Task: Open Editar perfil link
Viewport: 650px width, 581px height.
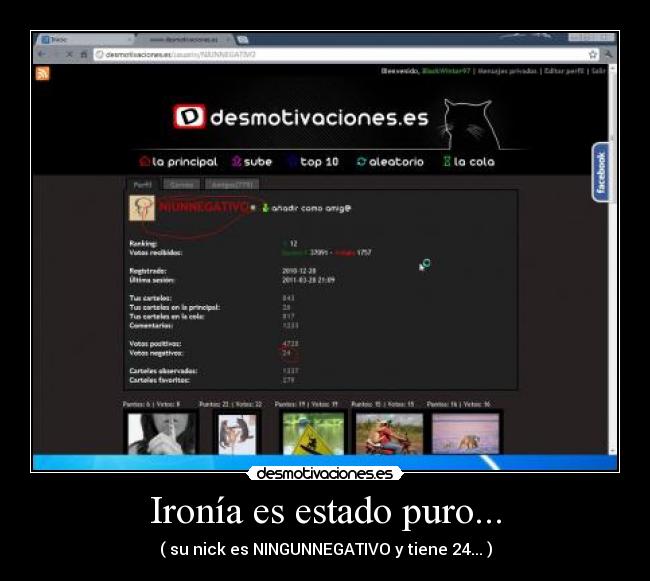Action: (564, 71)
